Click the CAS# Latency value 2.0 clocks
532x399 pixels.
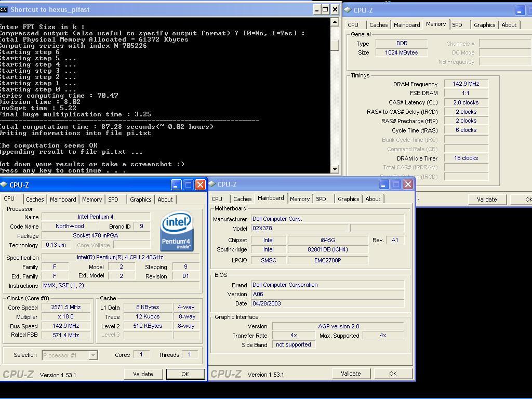[x=466, y=102]
